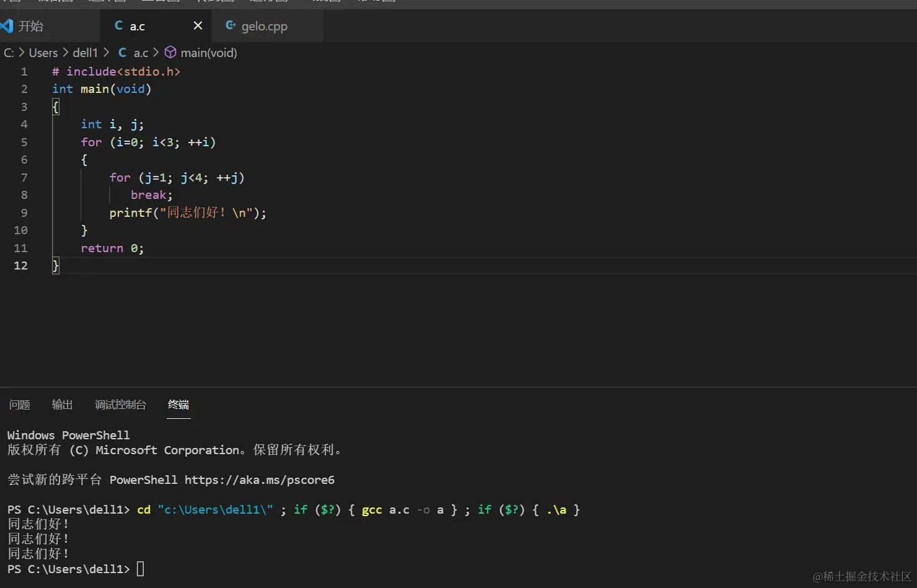Click the outer for loop 'i<3' line
917x588 pixels.
[148, 142]
